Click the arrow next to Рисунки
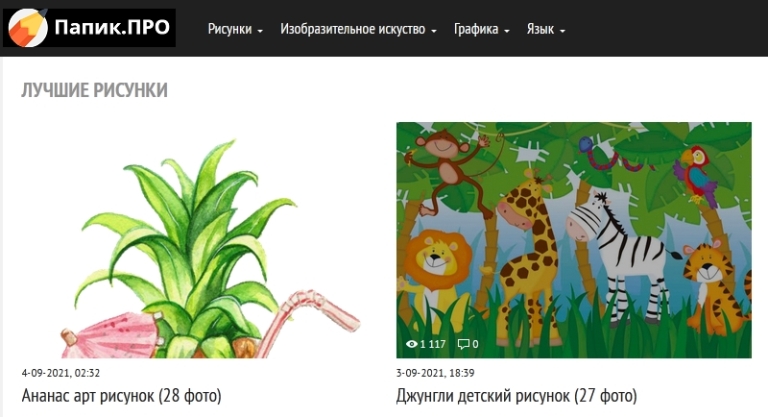 260,31
